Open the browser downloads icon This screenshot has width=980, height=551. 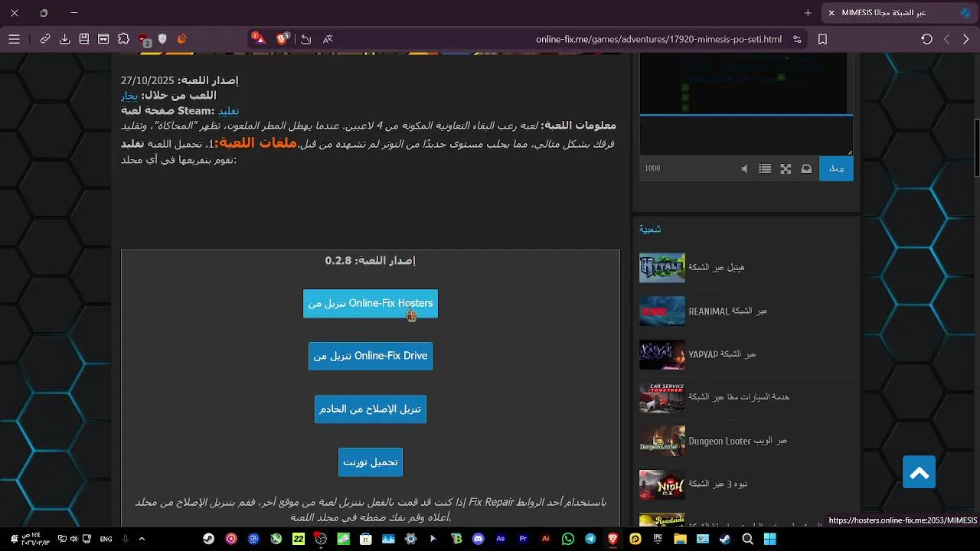[64, 39]
